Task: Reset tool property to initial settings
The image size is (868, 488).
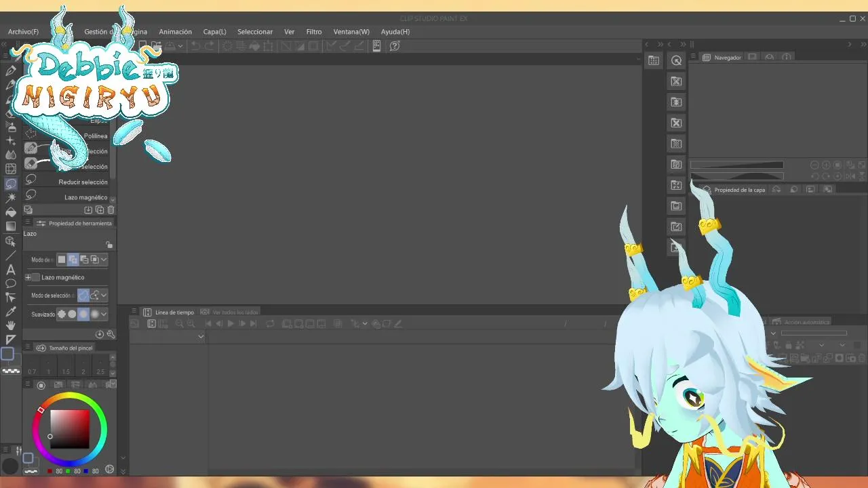Action: [x=100, y=334]
